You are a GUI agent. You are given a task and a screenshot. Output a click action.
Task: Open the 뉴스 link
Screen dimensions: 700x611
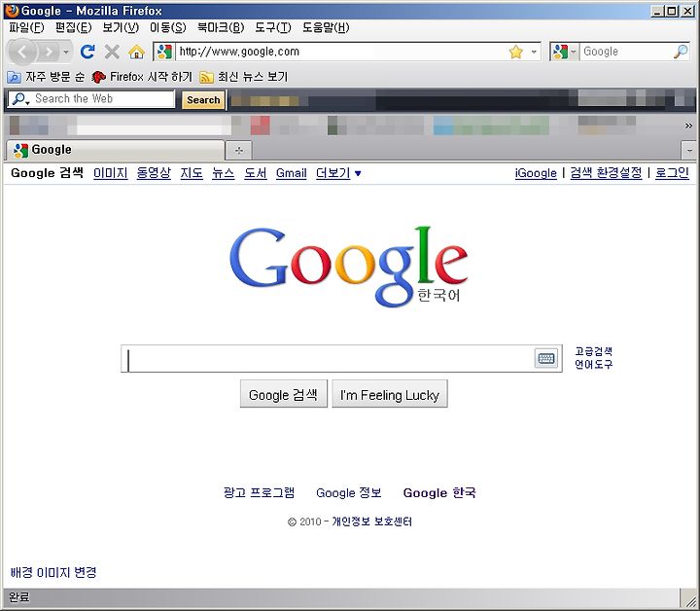[x=224, y=173]
